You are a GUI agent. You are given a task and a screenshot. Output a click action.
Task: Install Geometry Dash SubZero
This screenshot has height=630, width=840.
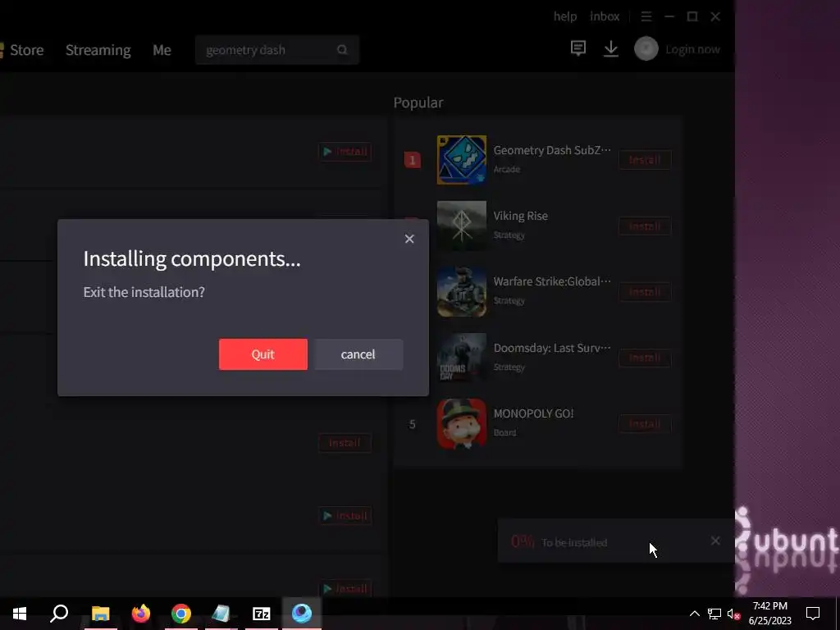click(645, 160)
